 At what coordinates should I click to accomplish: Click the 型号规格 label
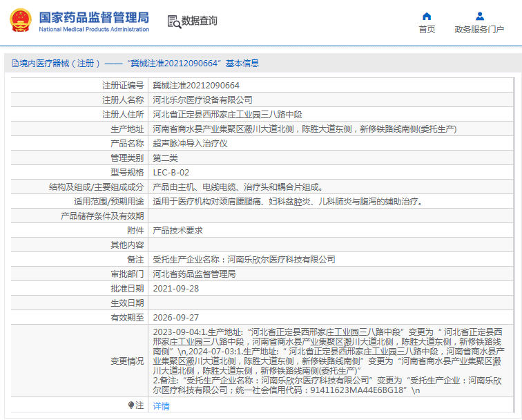coord(127,173)
